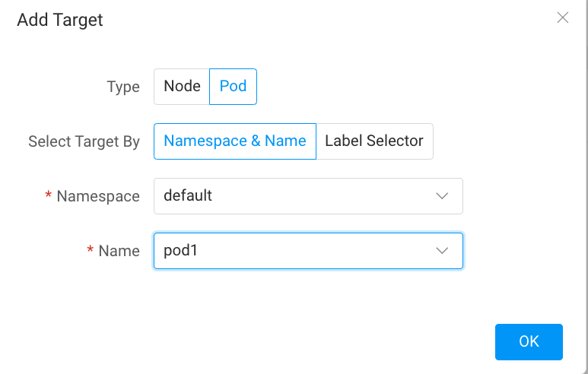The width and height of the screenshot is (588, 374).
Task: Click the 'default' namespace value text
Action: click(x=188, y=196)
